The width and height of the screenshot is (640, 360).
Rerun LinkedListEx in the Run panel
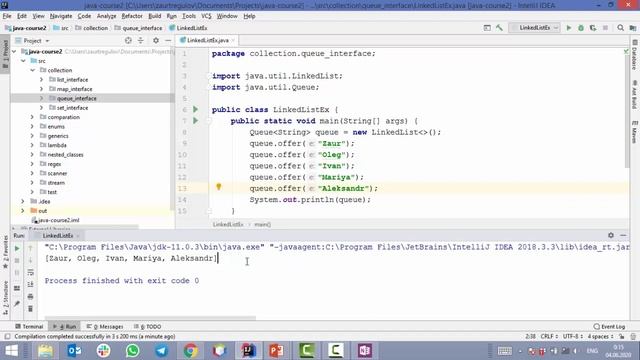[17, 248]
